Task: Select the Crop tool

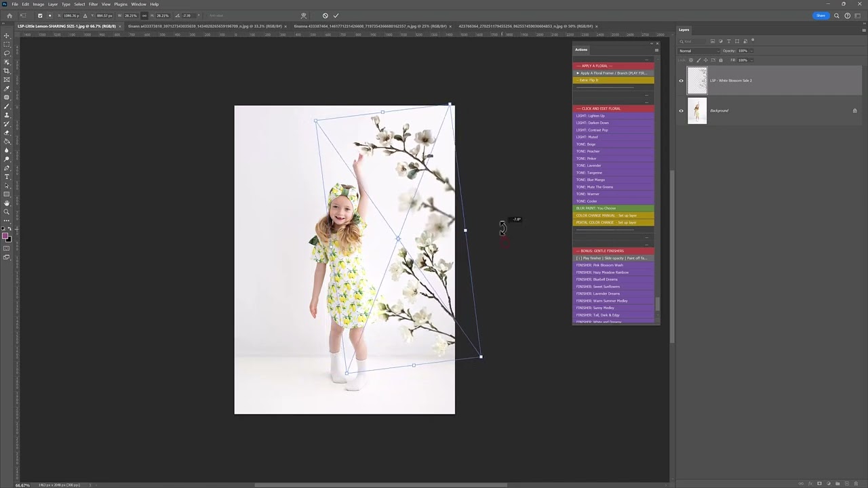Action: (x=7, y=70)
